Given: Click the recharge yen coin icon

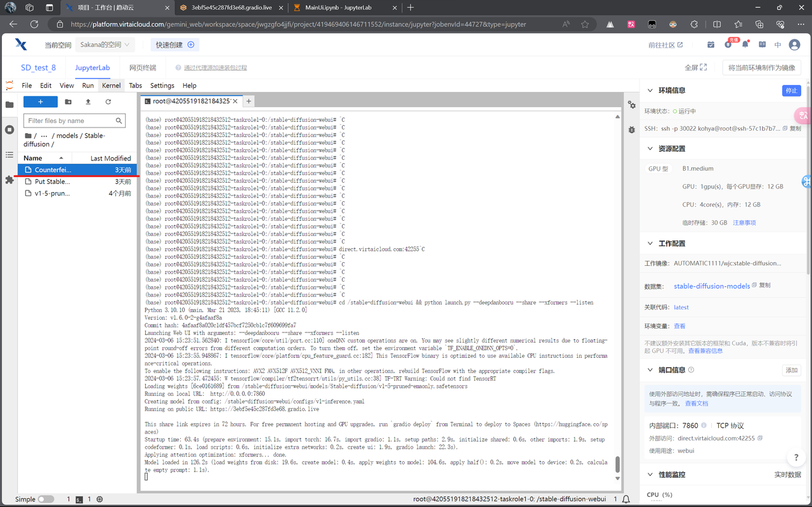Looking at the screenshot, I should click(x=729, y=44).
